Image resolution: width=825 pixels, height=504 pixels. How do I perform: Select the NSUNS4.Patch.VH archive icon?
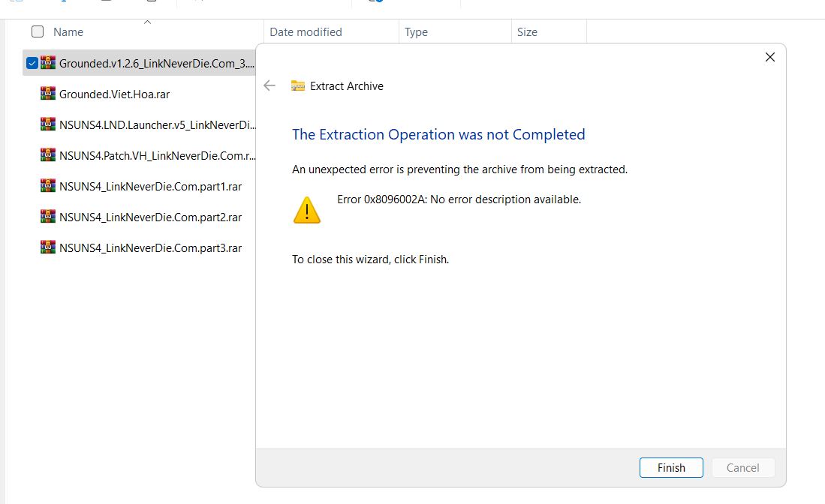click(x=48, y=155)
